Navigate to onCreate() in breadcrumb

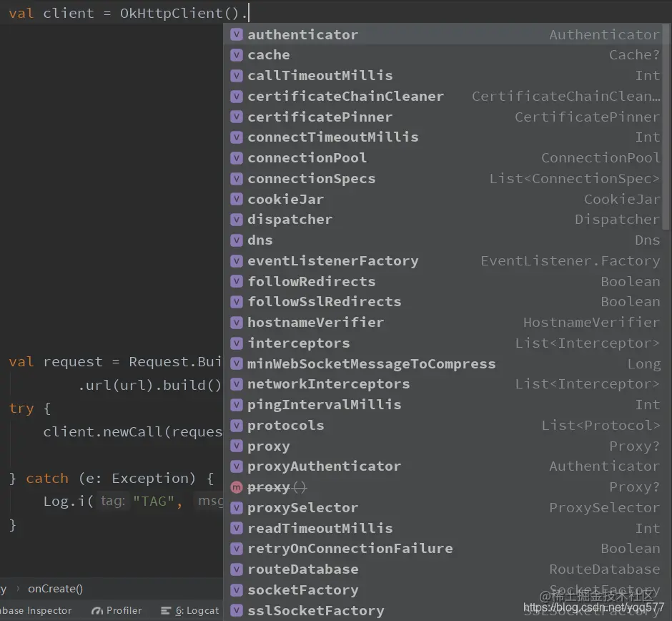[x=55, y=589]
